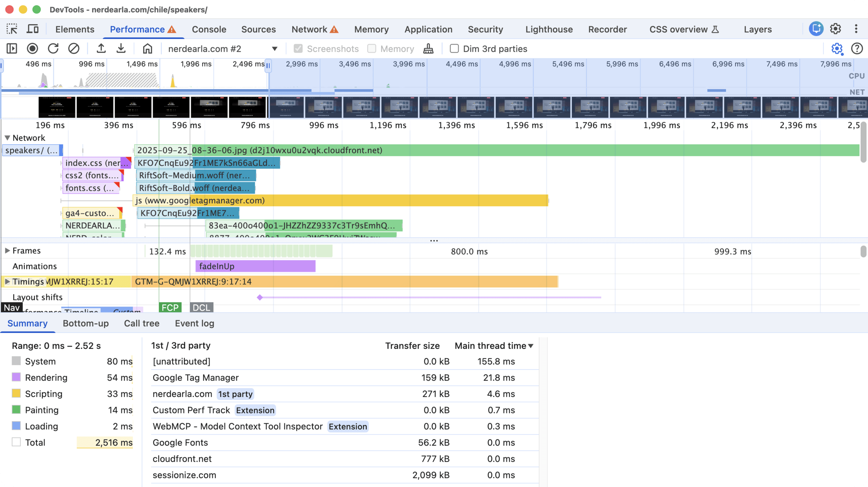The image size is (868, 487).
Task: Click the reload and record icon
Action: click(x=53, y=49)
